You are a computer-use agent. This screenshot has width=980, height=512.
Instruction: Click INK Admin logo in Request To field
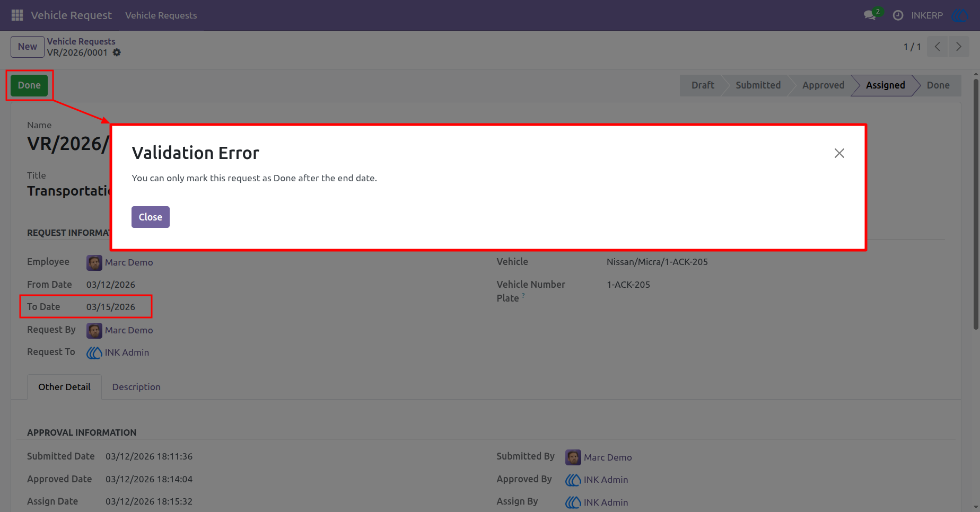tap(94, 352)
